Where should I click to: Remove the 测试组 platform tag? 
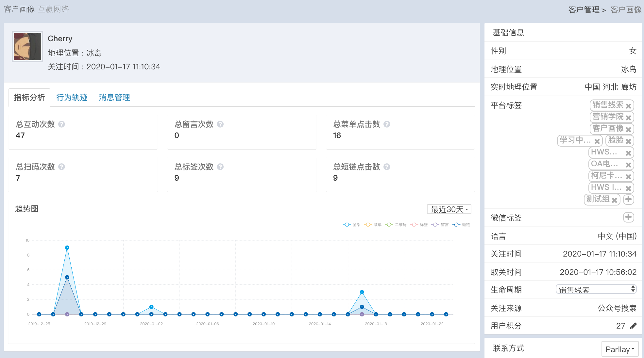coord(614,200)
